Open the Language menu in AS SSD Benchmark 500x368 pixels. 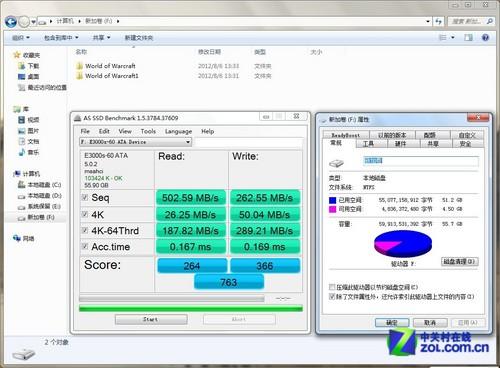tap(178, 131)
